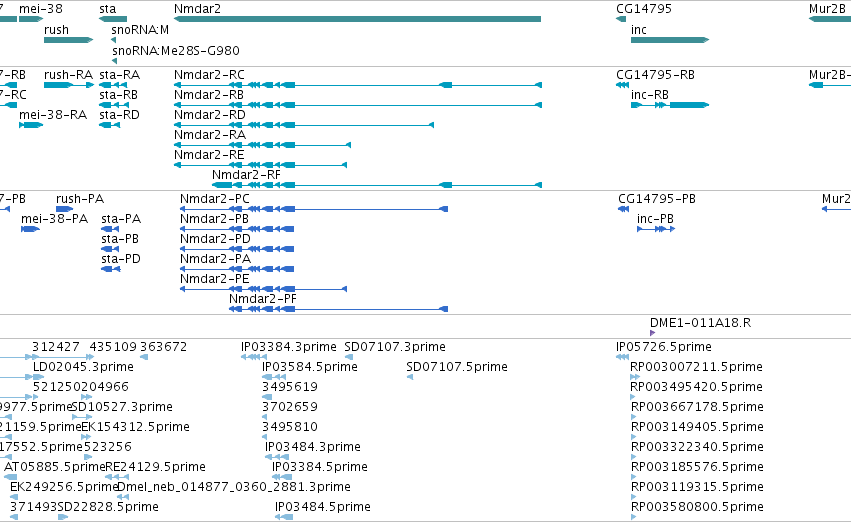Select the sta-RD transcript label
851x522 pixels.
point(119,114)
